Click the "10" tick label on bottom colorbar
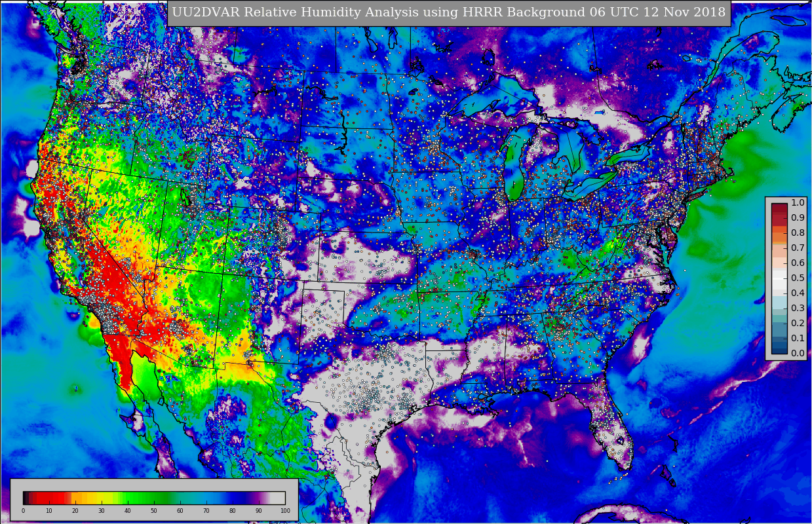The height and width of the screenshot is (524, 812). (x=49, y=510)
